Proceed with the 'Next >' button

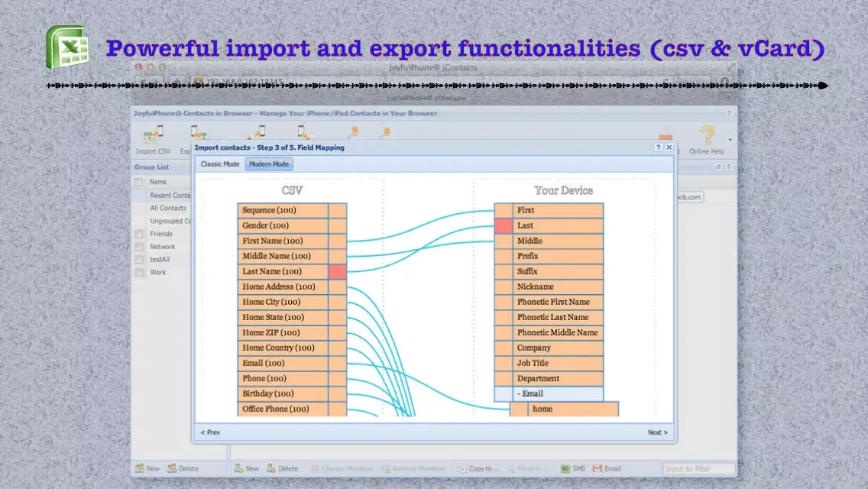tap(658, 432)
